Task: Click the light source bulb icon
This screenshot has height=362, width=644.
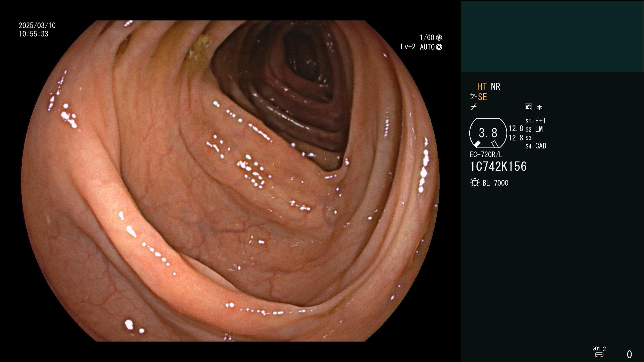Action: [x=475, y=183]
